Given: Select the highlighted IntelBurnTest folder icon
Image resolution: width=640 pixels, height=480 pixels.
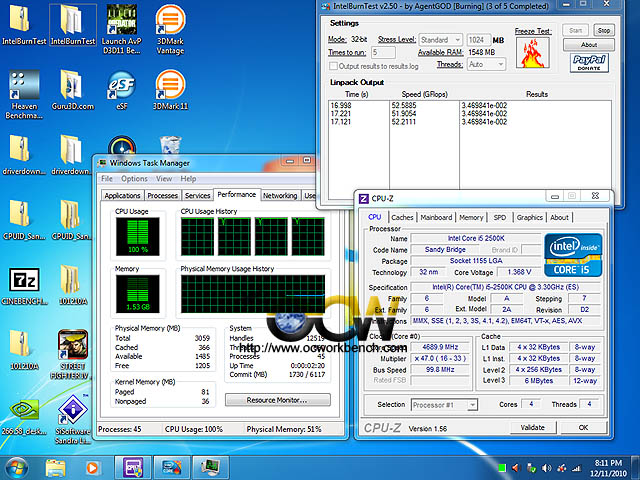Looking at the screenshot, I should tap(73, 25).
